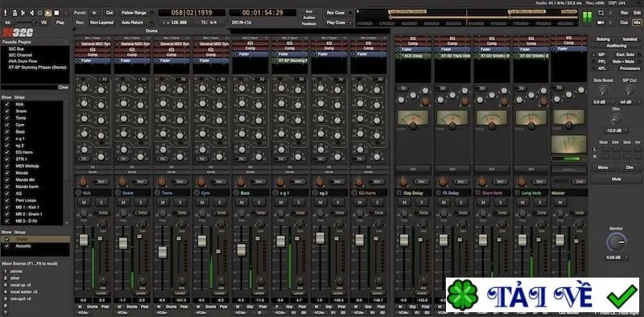Click the Solo Boost knob

tap(603, 90)
